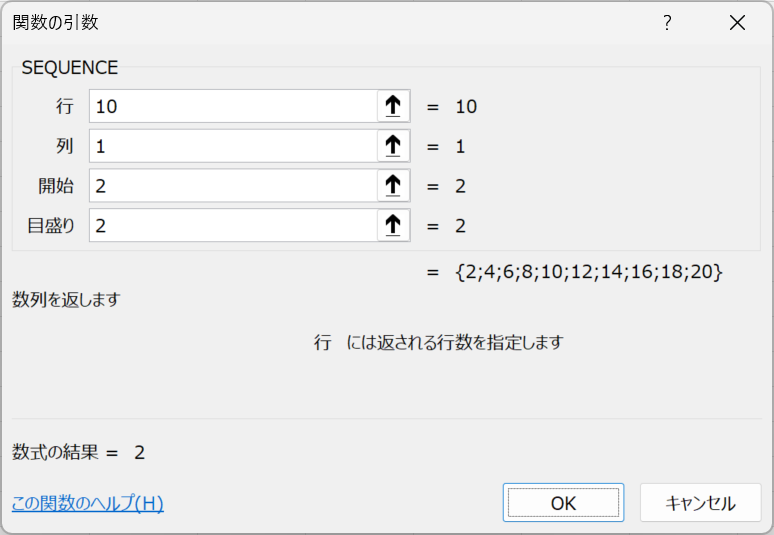Close the 関数の引数 dialog with X
This screenshot has width=774, height=535.
click(x=737, y=23)
